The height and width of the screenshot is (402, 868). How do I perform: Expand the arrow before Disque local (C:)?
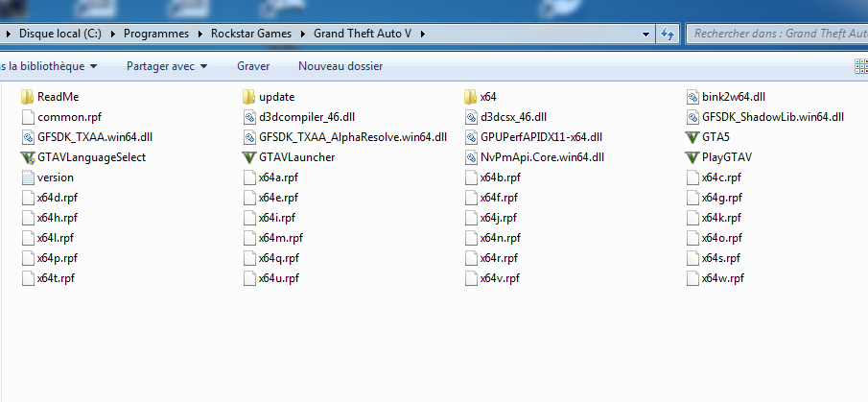pos(8,34)
